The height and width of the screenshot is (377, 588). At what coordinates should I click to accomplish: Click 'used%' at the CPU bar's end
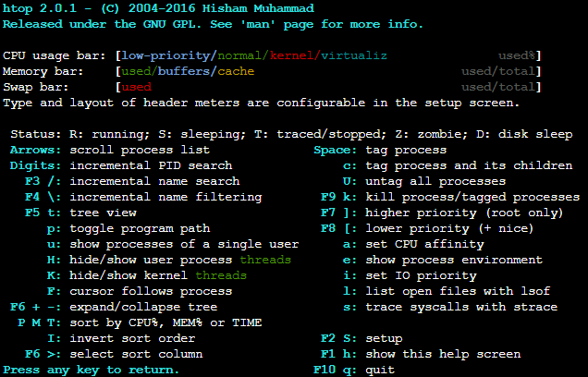pos(517,55)
